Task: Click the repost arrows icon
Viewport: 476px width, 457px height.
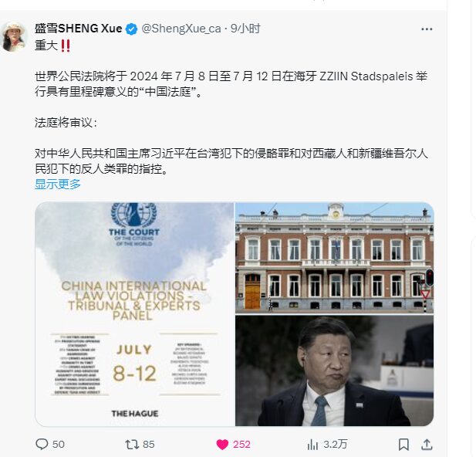Action: pyautogui.click(x=132, y=445)
